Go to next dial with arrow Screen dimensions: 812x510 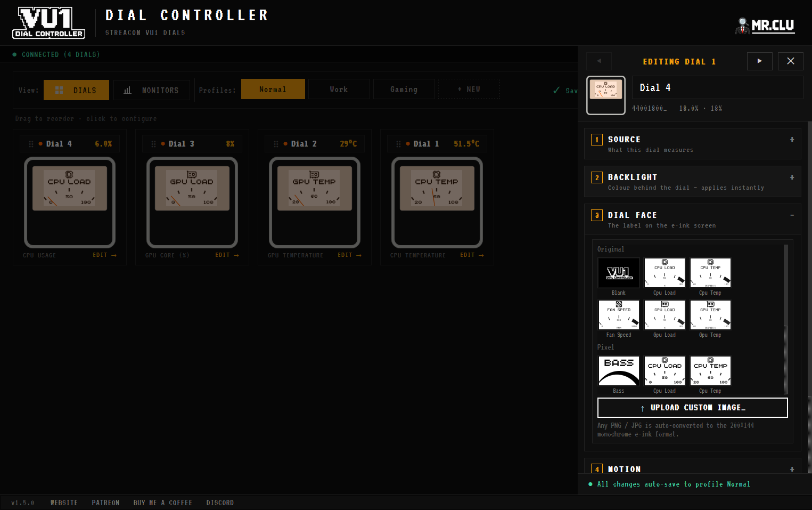[x=759, y=61]
